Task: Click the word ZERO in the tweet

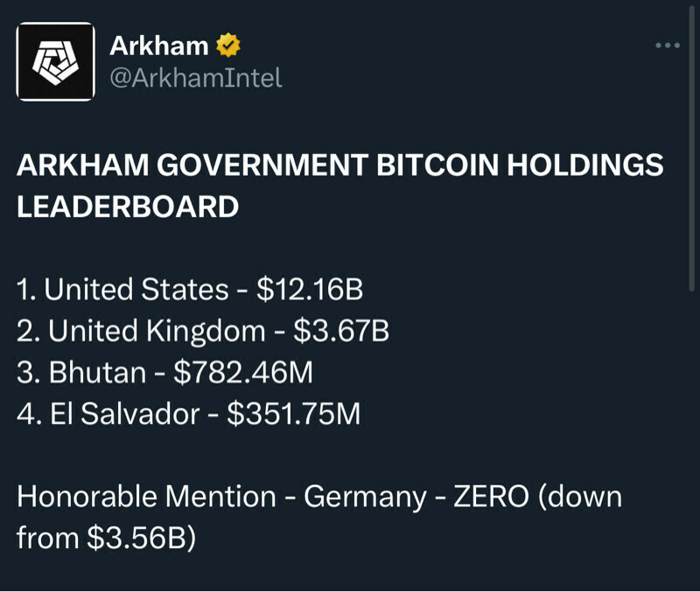Action: pos(491,497)
